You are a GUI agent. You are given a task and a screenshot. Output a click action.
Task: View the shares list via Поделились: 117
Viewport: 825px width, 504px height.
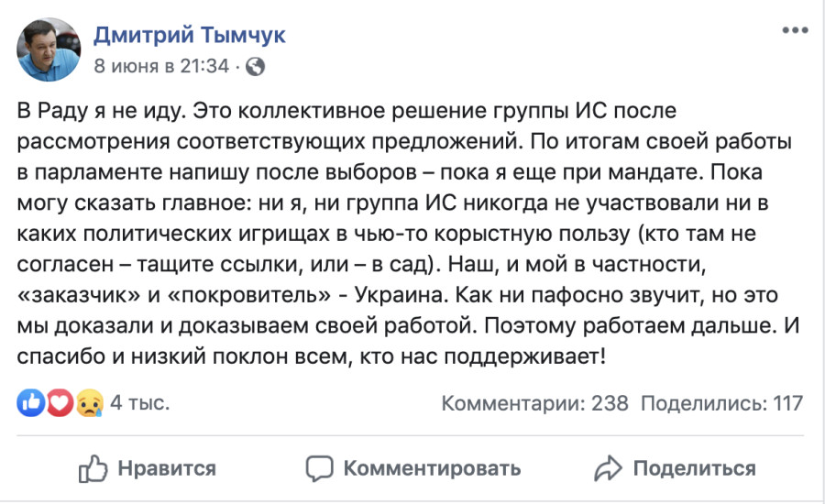point(721,402)
